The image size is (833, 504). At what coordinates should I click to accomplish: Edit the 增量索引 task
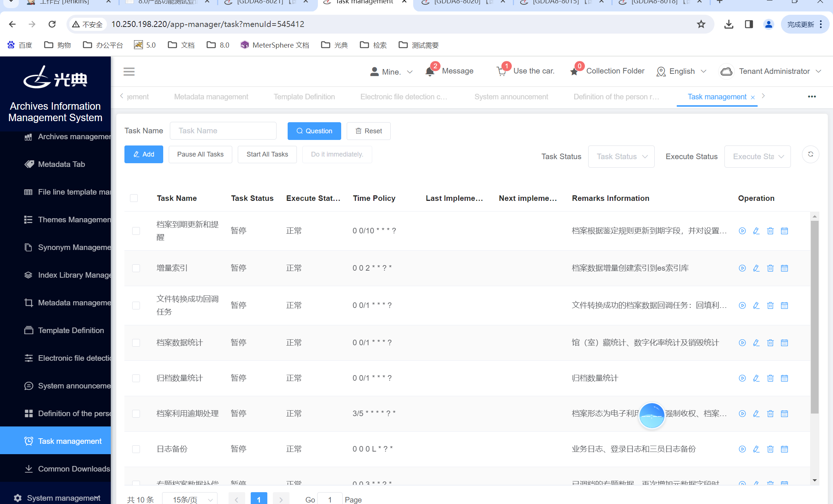(756, 268)
